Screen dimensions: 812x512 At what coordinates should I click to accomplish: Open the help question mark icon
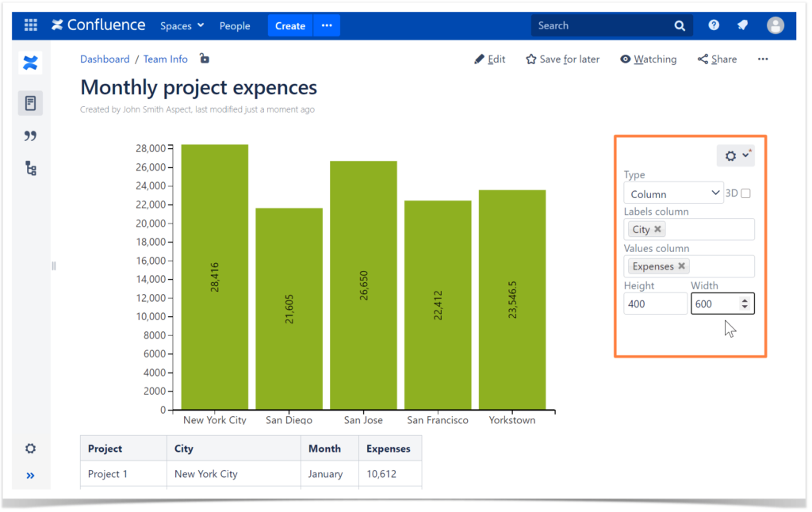pos(713,25)
